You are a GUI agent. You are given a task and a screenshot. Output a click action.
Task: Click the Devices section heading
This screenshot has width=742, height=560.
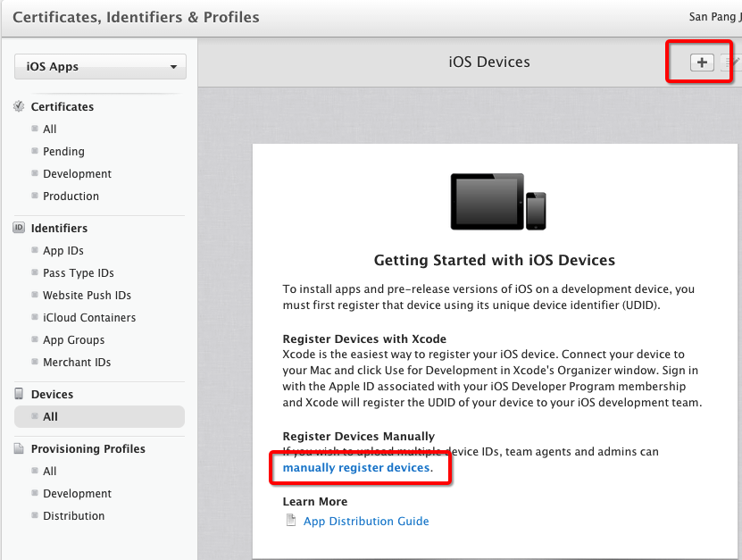[52, 394]
